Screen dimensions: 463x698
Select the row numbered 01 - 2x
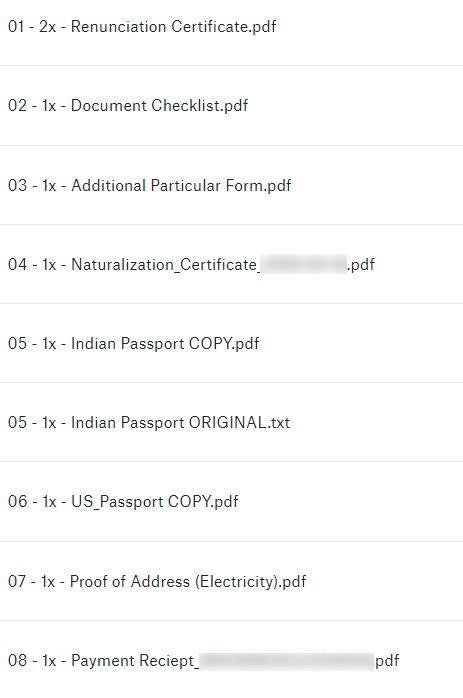[232, 33]
